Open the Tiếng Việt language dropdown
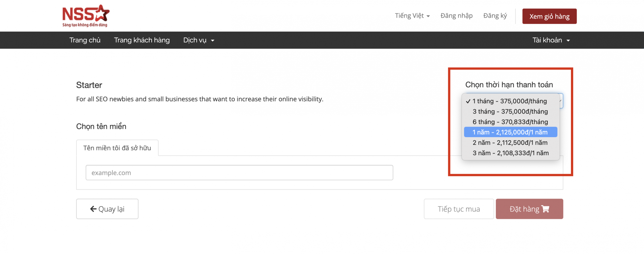644x254 pixels. [412, 16]
